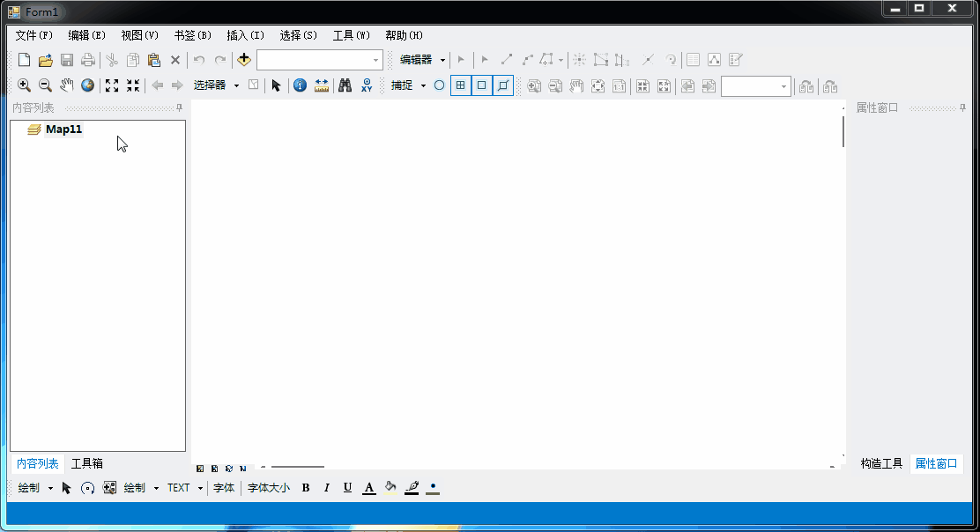This screenshot has width=980, height=532.
Task: Switch to the 工具箱 tab
Action: (87, 463)
